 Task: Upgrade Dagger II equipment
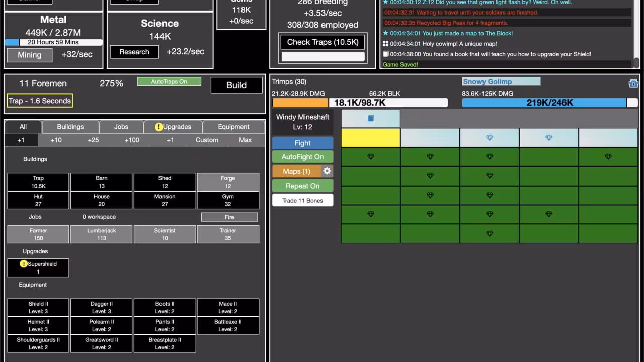click(x=102, y=307)
